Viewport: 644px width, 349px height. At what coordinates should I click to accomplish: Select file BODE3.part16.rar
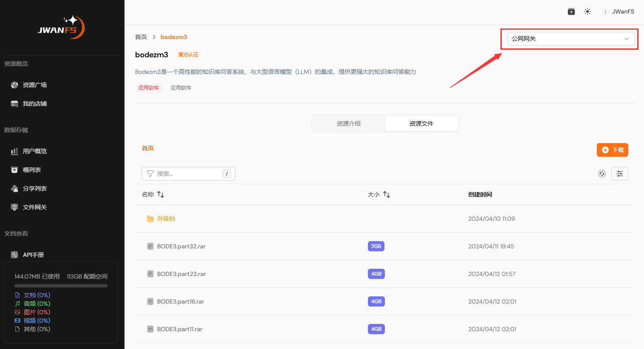pos(181,301)
